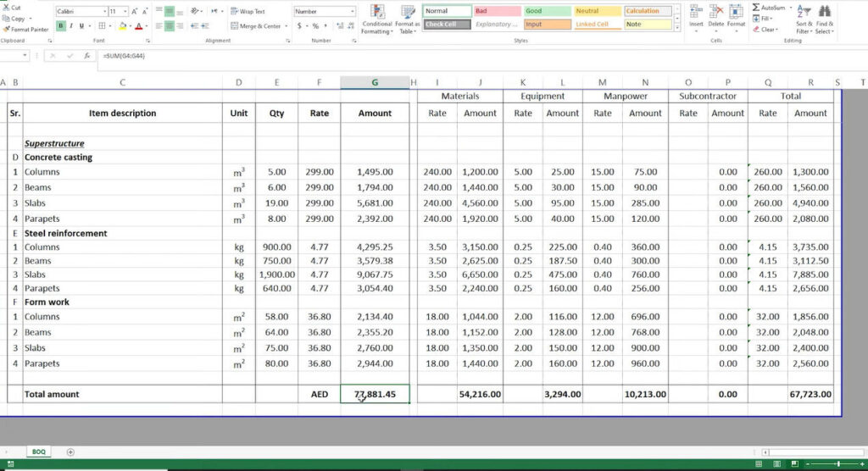This screenshot has width=868, height=471.
Task: Apply the Linked Cell style
Action: (597, 25)
